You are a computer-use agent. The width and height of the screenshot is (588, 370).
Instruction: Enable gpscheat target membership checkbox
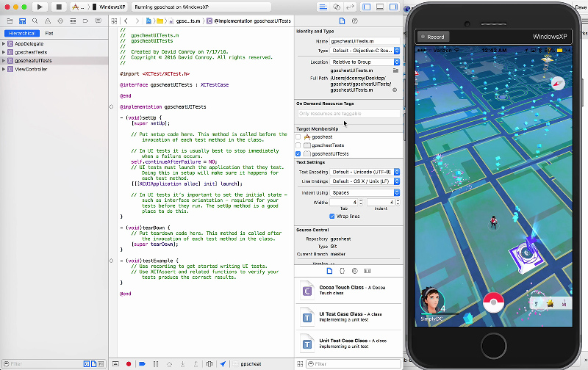tap(298, 137)
